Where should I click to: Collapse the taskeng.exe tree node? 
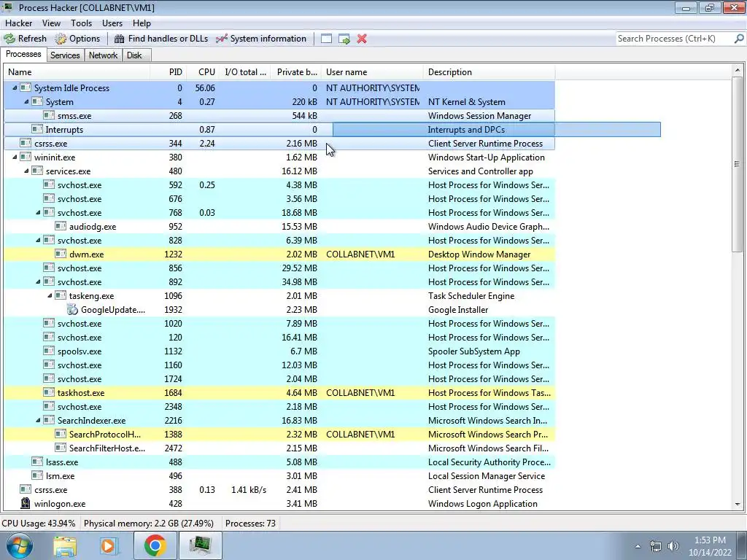tap(50, 295)
